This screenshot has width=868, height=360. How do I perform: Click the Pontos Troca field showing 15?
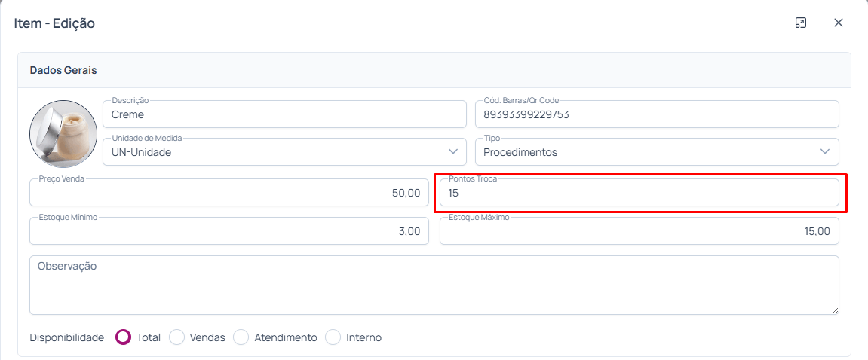(x=639, y=193)
